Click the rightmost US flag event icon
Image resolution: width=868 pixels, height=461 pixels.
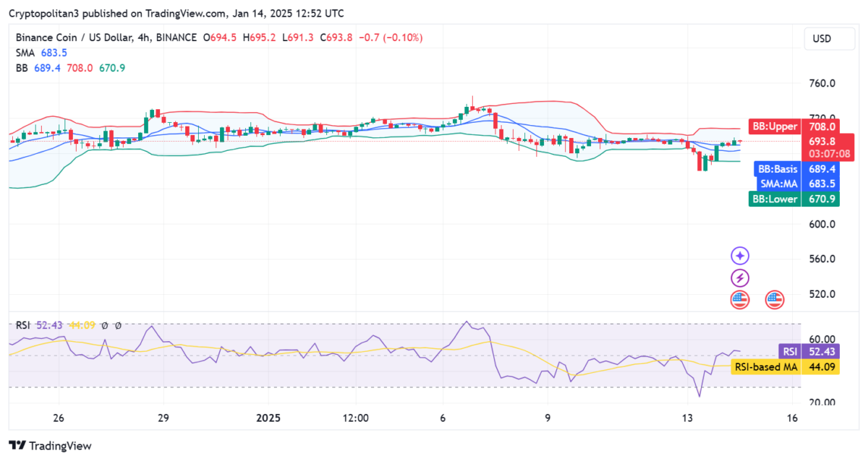[x=775, y=299]
